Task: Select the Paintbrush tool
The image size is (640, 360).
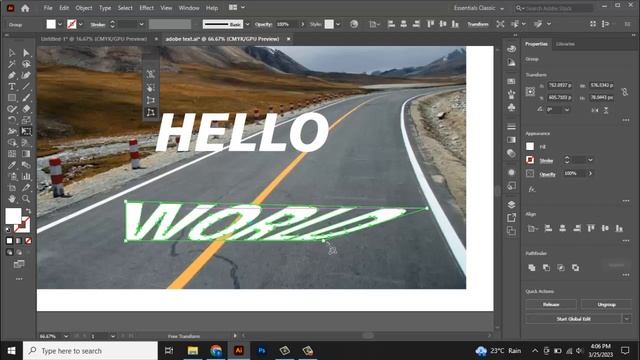Action: coord(26,98)
